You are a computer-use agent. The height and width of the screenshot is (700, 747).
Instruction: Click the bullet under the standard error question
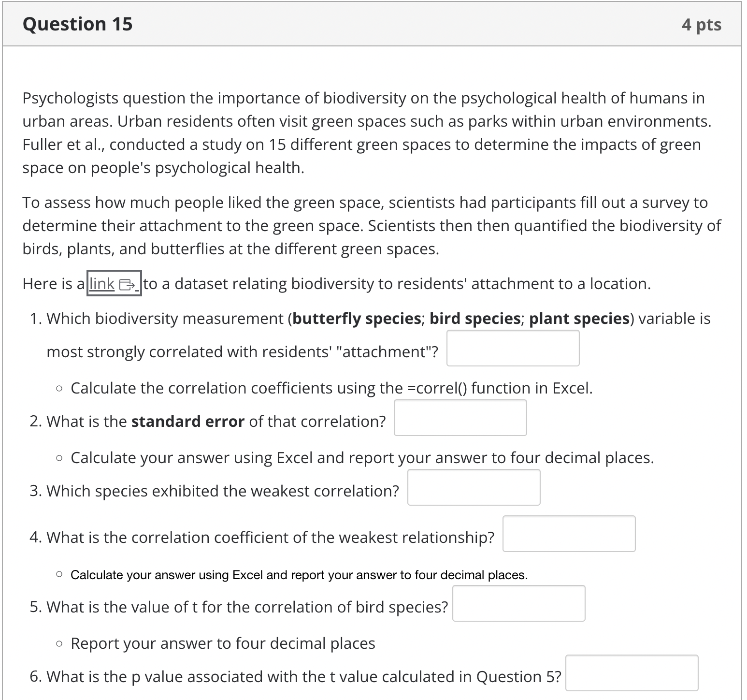point(59,456)
